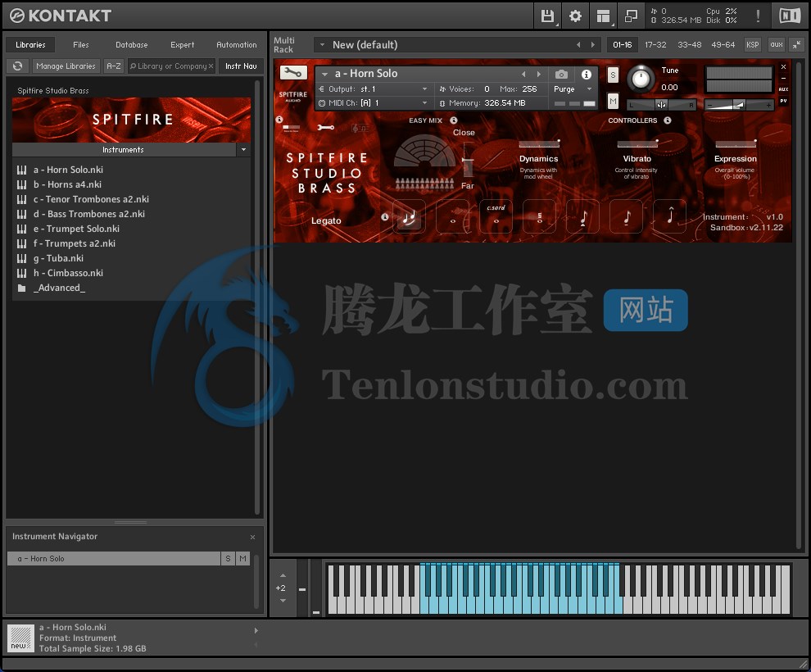811x672 pixels.
Task: Open the Output st. 1 dropdown
Action: coord(424,89)
